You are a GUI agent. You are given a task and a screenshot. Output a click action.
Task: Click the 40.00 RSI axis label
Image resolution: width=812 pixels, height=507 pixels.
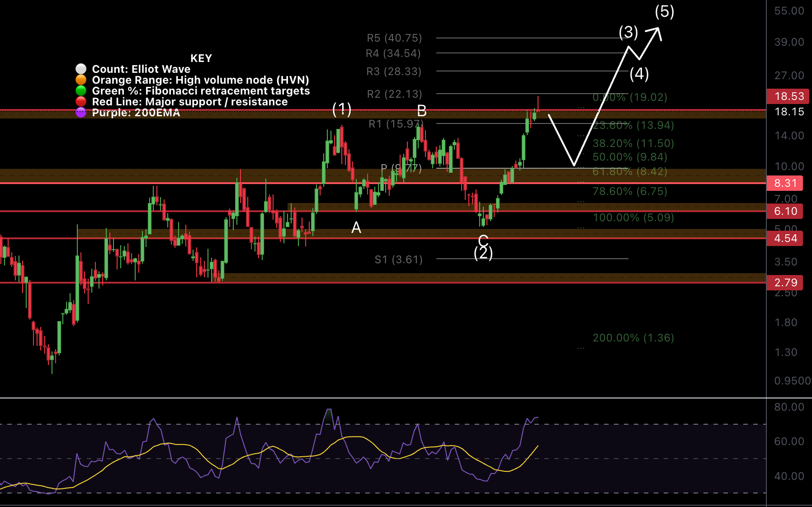coord(789,476)
